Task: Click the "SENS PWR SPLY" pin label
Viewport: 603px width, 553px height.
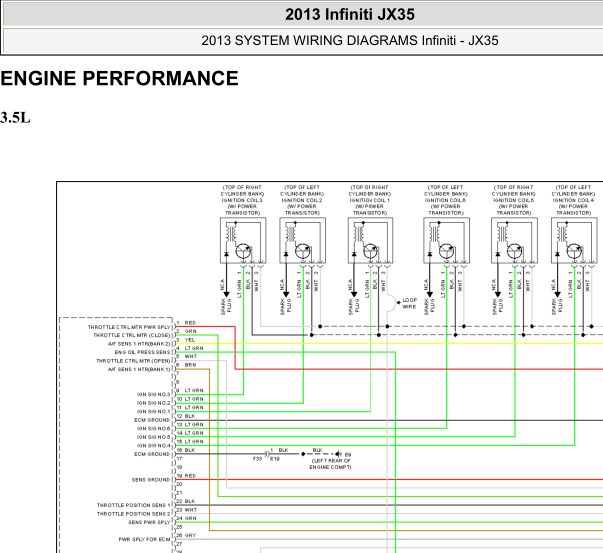Action: click(149, 522)
